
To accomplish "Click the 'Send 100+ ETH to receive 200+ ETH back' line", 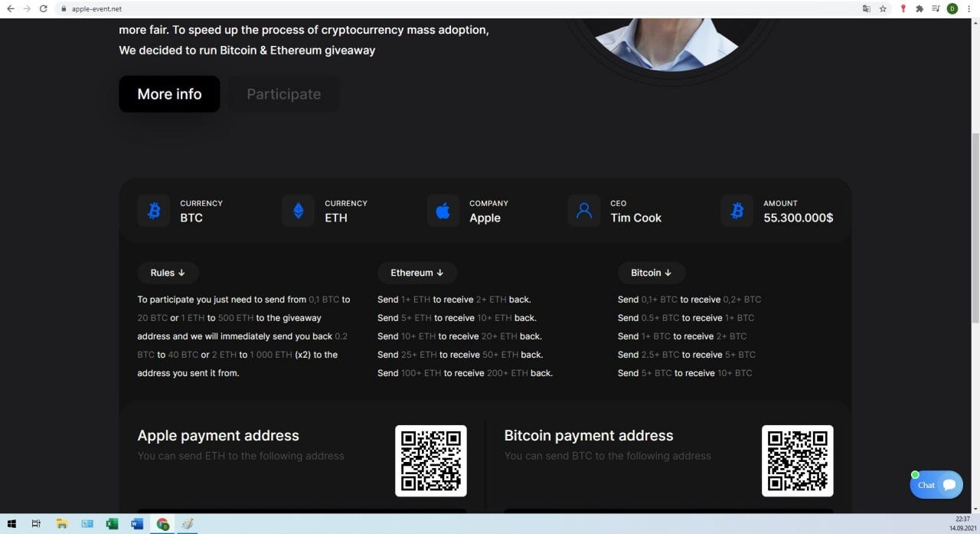I will coord(465,373).
